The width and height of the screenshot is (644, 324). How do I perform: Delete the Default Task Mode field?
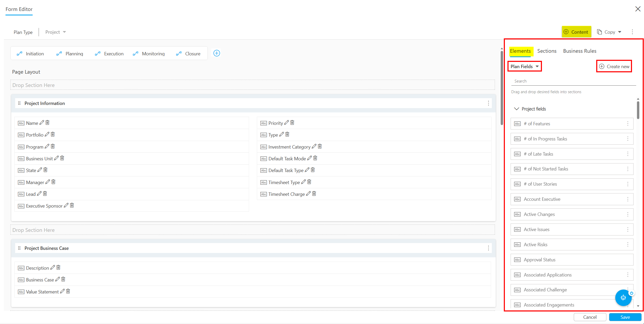coord(315,158)
